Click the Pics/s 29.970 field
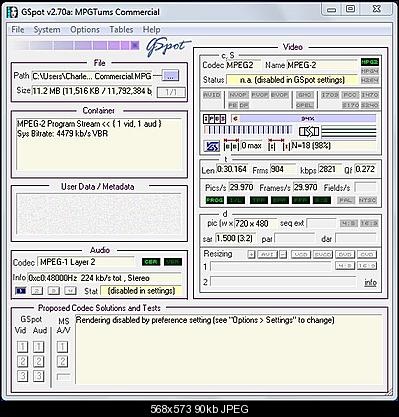This screenshot has width=399, height=417. [241, 187]
